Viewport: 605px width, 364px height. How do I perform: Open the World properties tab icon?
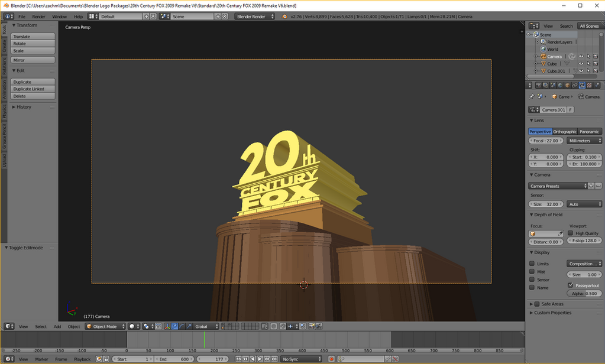(x=560, y=85)
